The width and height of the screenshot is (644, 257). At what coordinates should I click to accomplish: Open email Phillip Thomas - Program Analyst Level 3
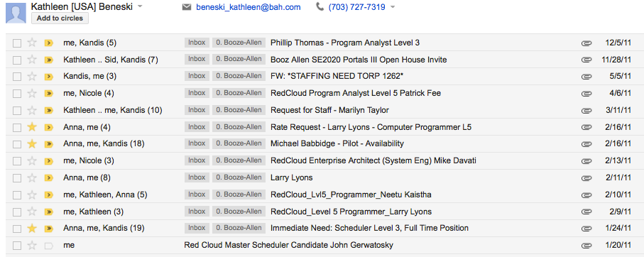[345, 43]
